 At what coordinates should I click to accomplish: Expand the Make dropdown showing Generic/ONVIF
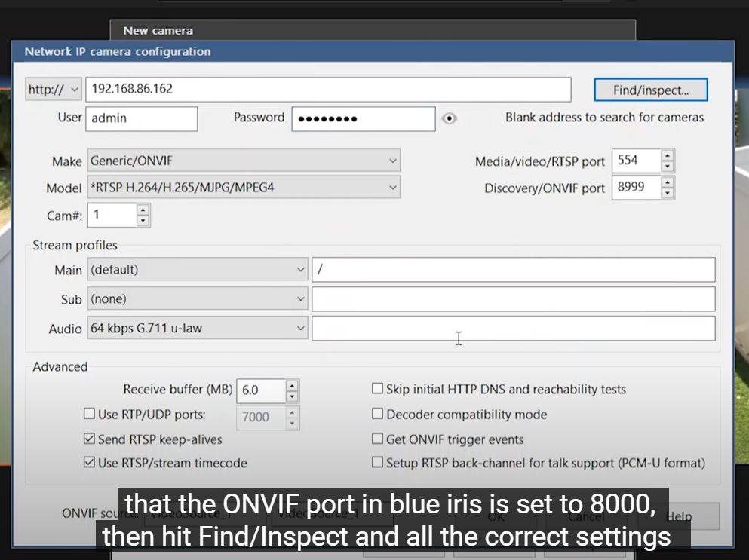[244, 161]
